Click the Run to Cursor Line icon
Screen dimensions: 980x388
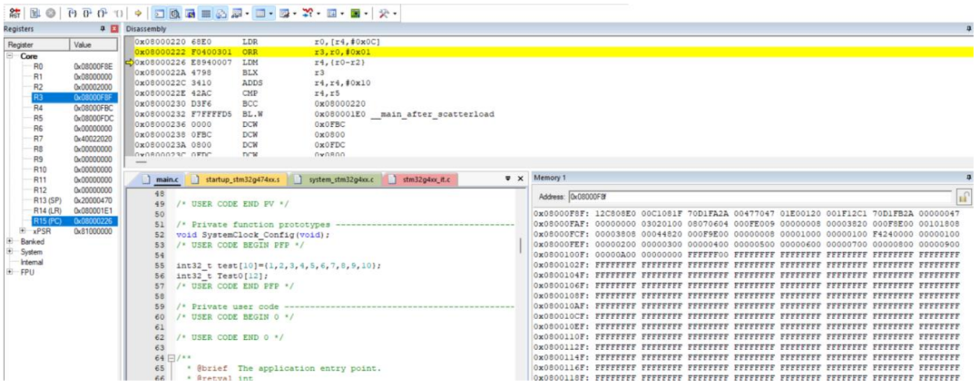[118, 13]
